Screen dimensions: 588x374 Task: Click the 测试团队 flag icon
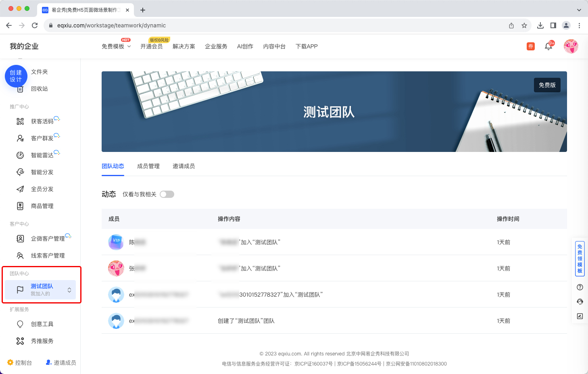[20, 290]
